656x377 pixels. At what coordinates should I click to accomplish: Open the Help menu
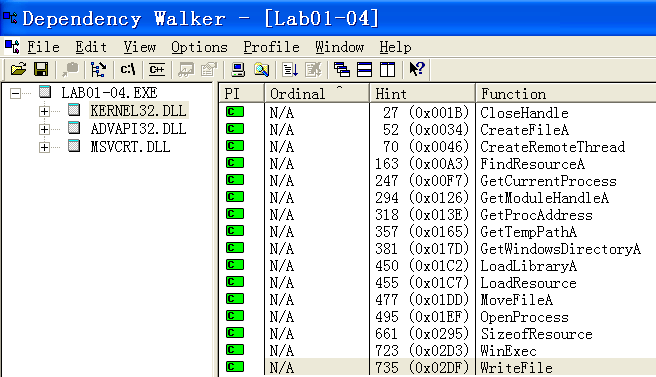395,47
